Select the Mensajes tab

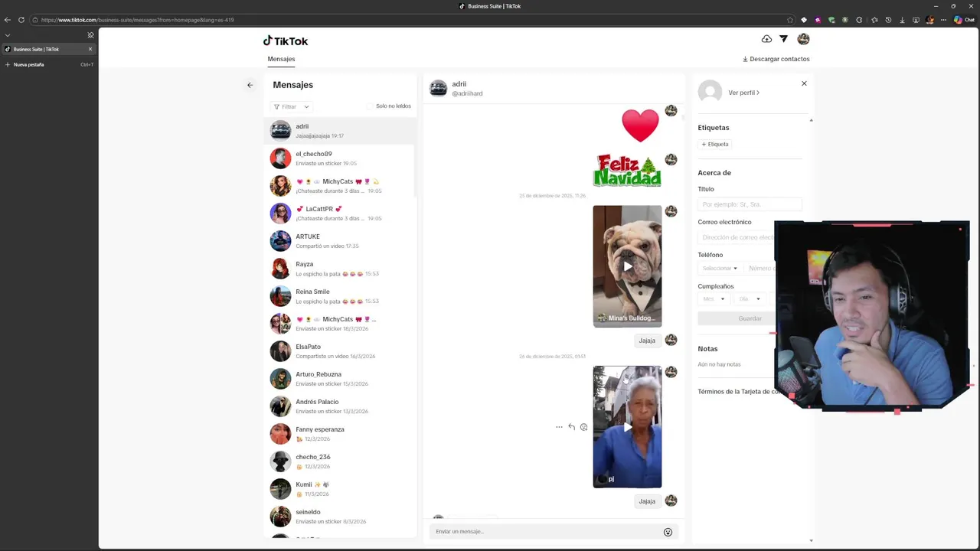pos(281,59)
